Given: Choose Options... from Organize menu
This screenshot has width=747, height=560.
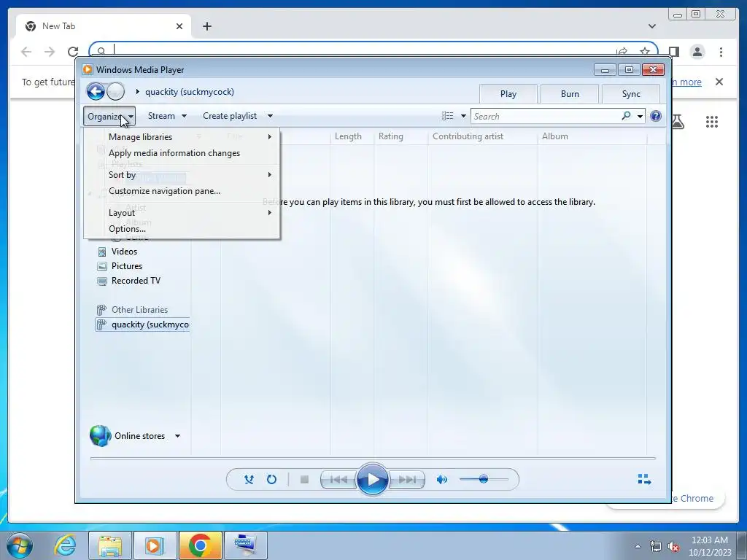Looking at the screenshot, I should point(182,229).
